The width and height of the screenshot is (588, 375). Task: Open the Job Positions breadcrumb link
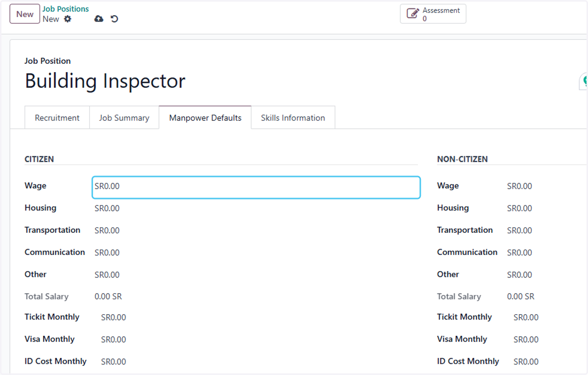pos(66,9)
